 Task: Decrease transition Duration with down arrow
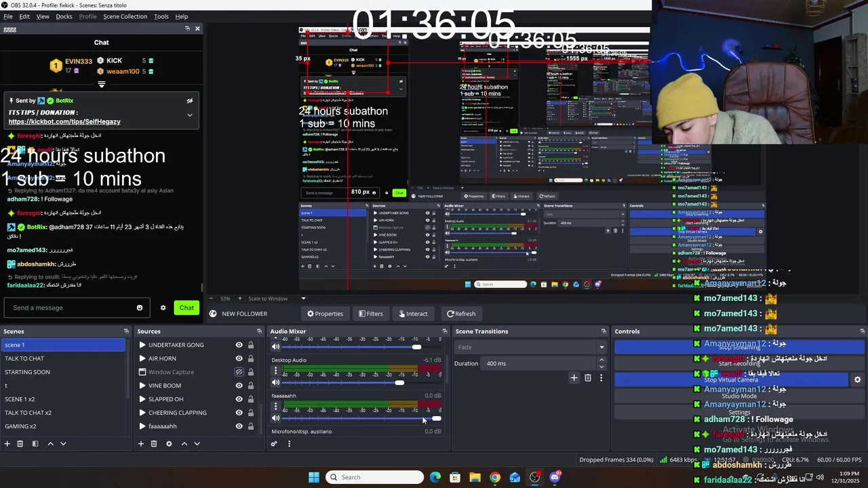pos(601,367)
